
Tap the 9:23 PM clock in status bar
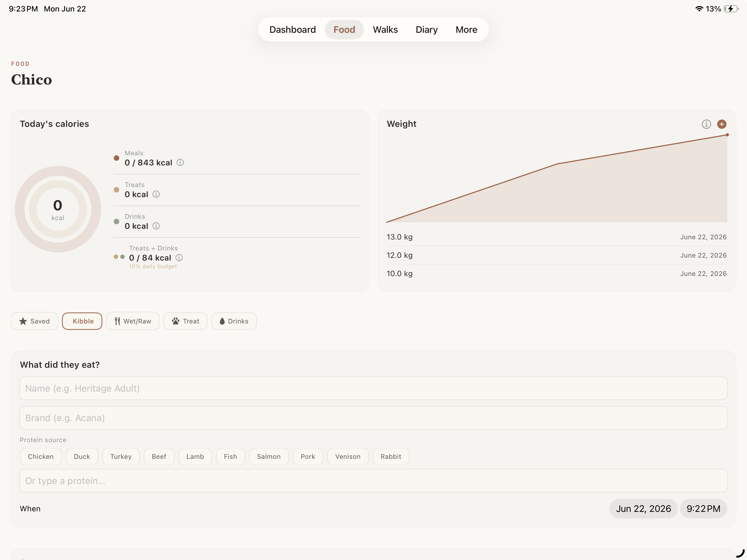click(x=23, y=9)
